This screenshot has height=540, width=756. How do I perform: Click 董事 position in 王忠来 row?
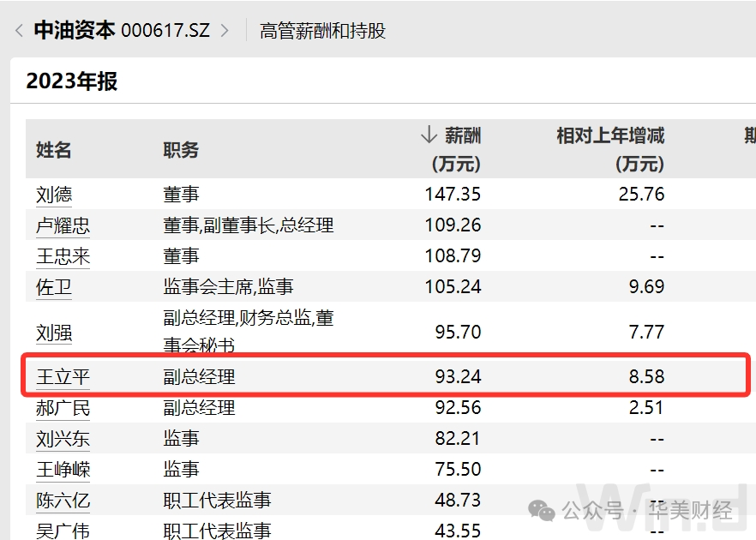coord(182,256)
